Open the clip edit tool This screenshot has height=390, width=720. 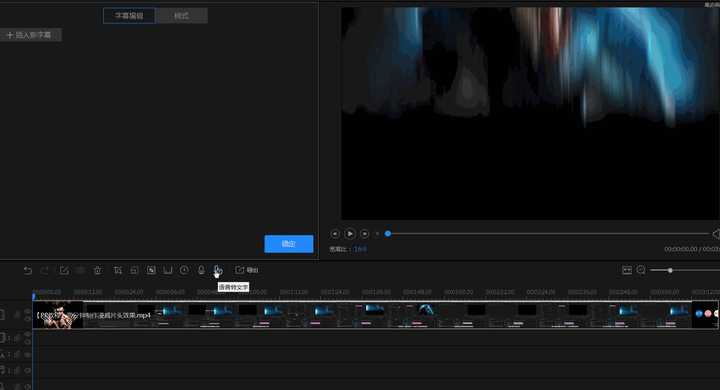coord(64,271)
